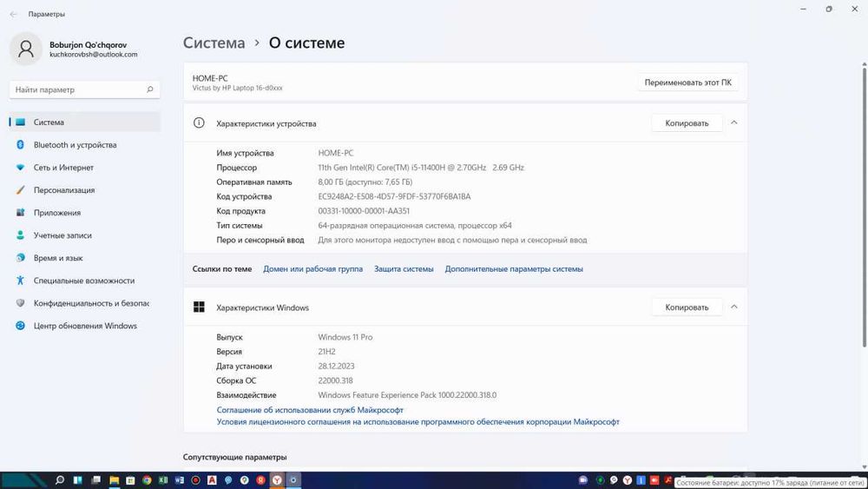Switch to Yandex Browser on taskbar
This screenshot has width=868, height=489.
click(277, 480)
